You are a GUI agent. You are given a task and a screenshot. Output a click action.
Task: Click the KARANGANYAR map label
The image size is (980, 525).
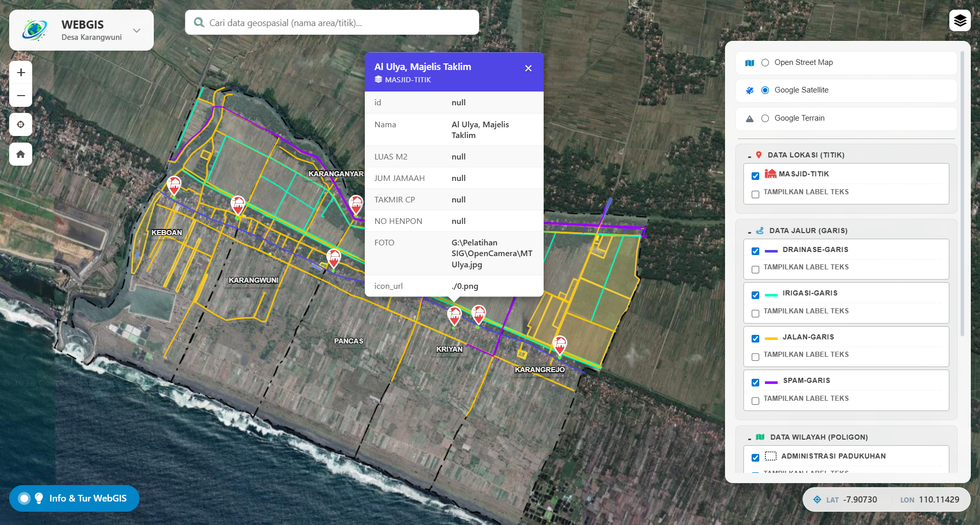click(x=336, y=174)
